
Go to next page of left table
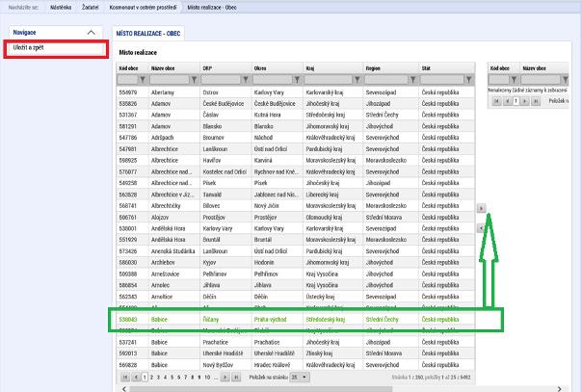point(225,378)
